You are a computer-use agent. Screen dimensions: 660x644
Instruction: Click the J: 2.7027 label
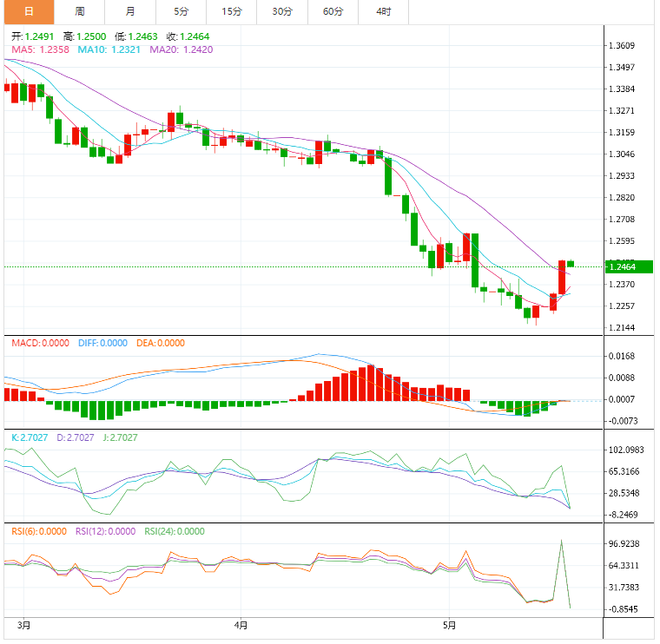click(120, 437)
